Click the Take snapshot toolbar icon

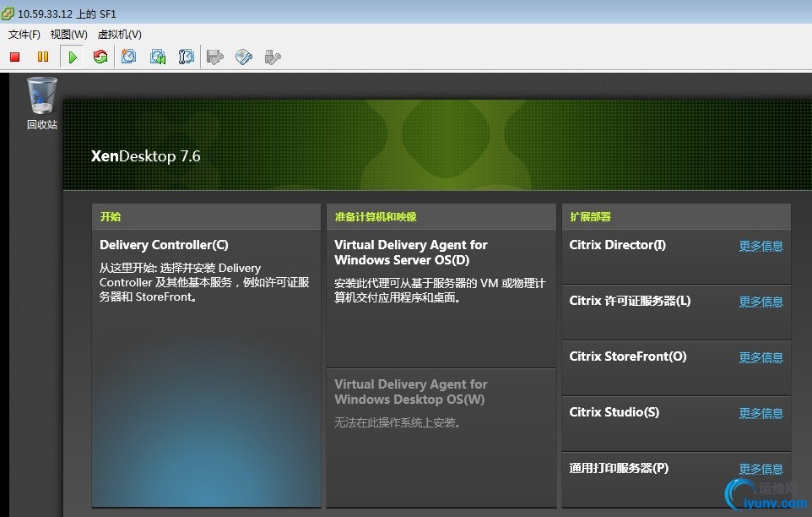pos(128,57)
